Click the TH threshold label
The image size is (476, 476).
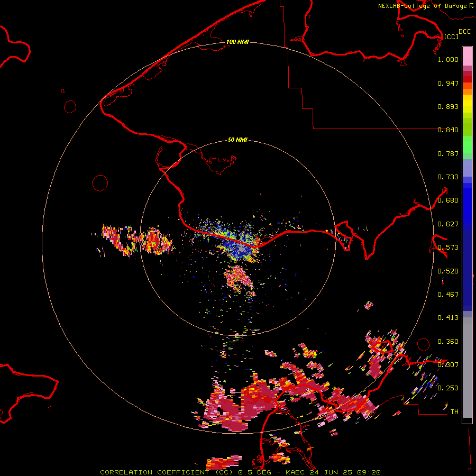454,412
